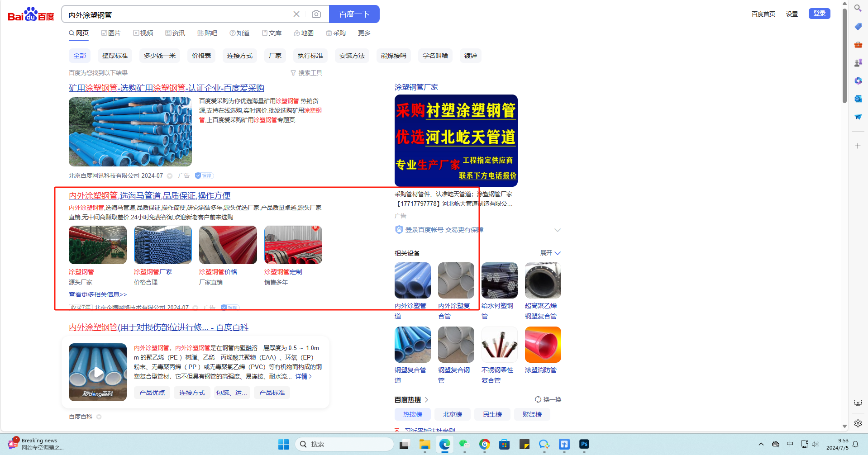Open the 贴吧 search tab
Screen dimensions: 868x455
coord(207,33)
